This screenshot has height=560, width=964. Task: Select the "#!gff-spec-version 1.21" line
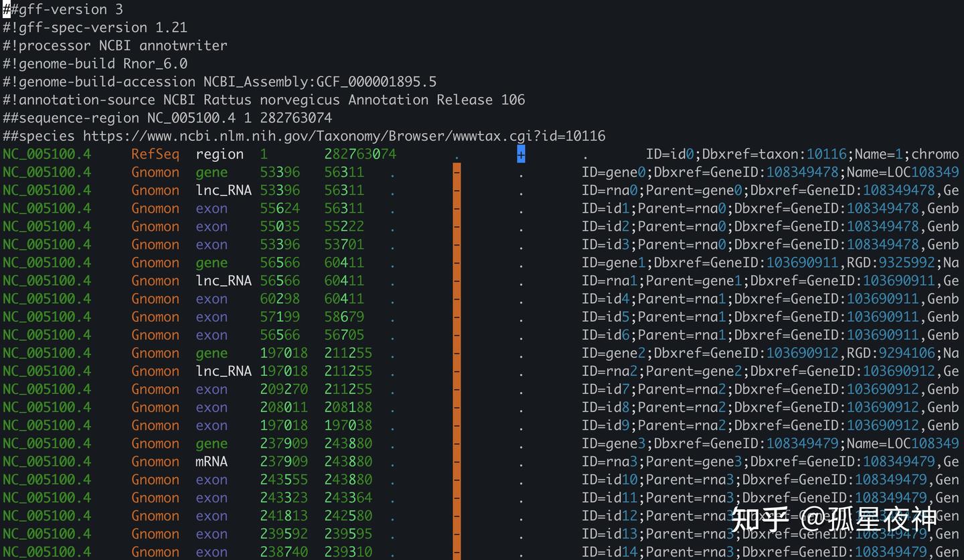[x=95, y=27]
